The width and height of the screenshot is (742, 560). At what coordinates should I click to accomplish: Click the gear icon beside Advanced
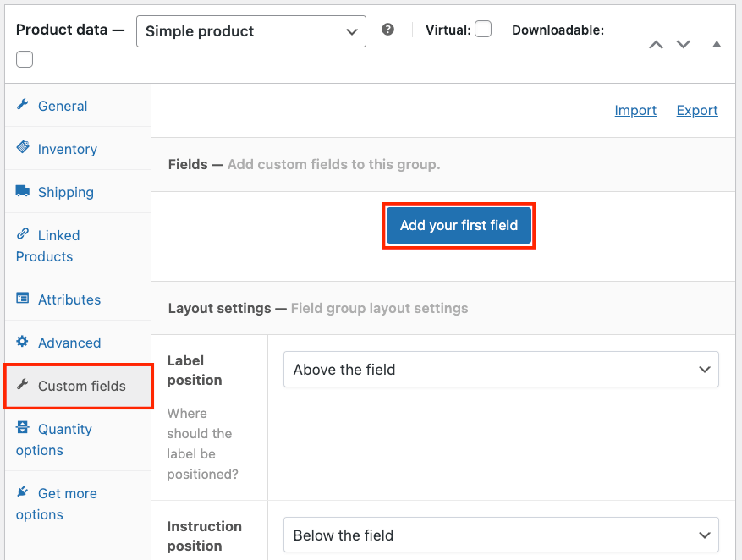(22, 342)
